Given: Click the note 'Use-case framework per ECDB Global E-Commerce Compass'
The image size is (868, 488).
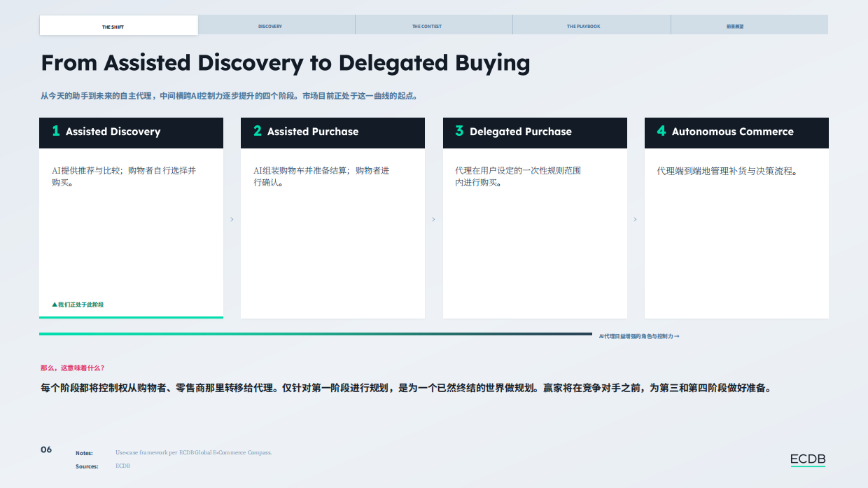Looking at the screenshot, I should pos(193,452).
